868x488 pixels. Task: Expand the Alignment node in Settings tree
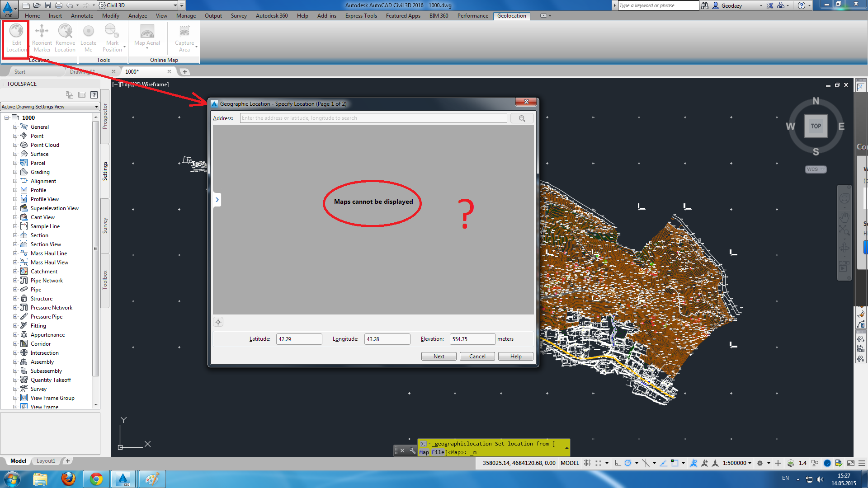click(x=15, y=181)
